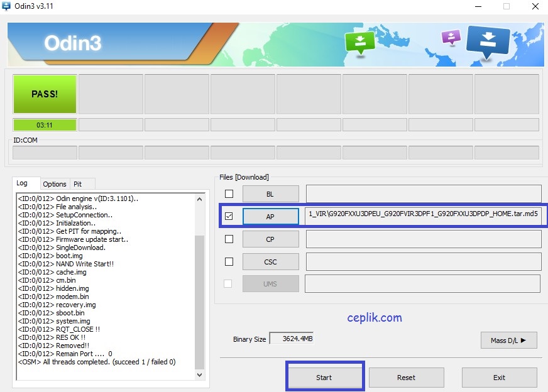Click the log scrollbar down arrow
This screenshot has height=392, width=548.
click(199, 375)
